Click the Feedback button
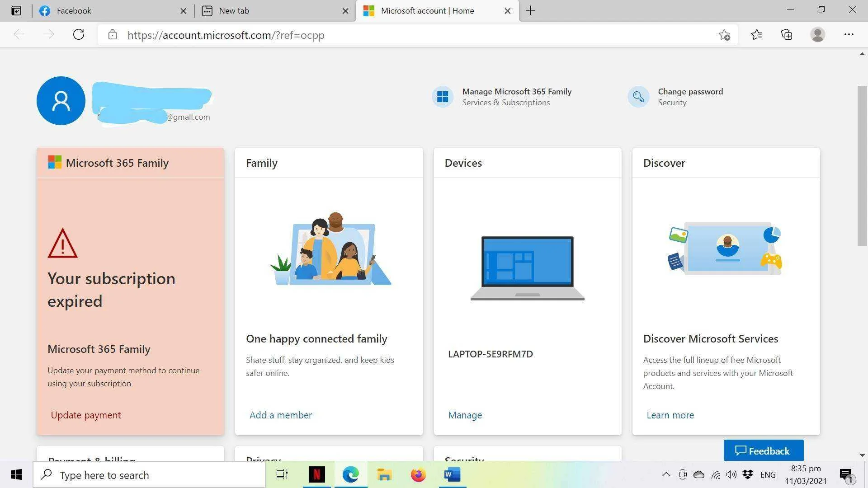The width and height of the screenshot is (868, 488). (764, 450)
